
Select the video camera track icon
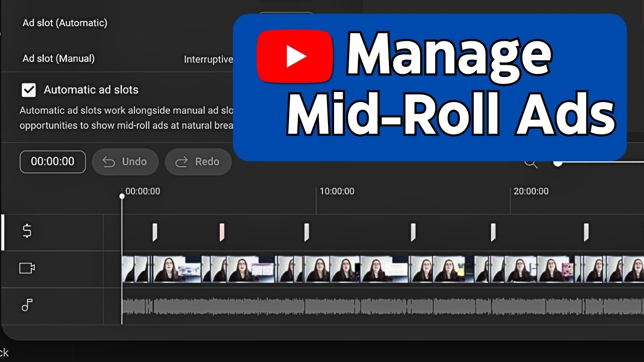(x=27, y=268)
